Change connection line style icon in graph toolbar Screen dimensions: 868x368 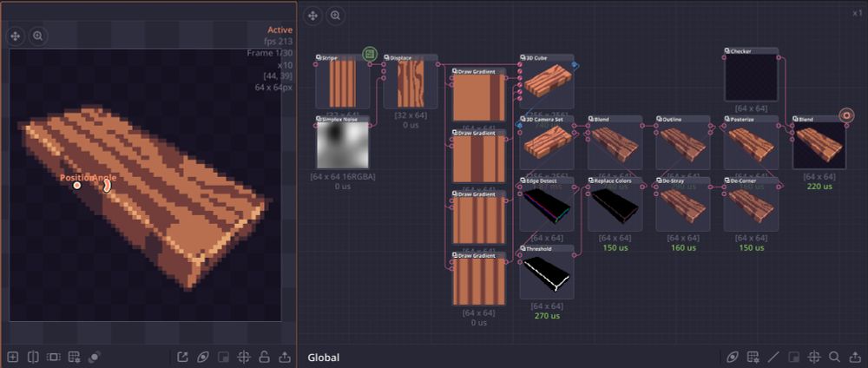coord(773,357)
